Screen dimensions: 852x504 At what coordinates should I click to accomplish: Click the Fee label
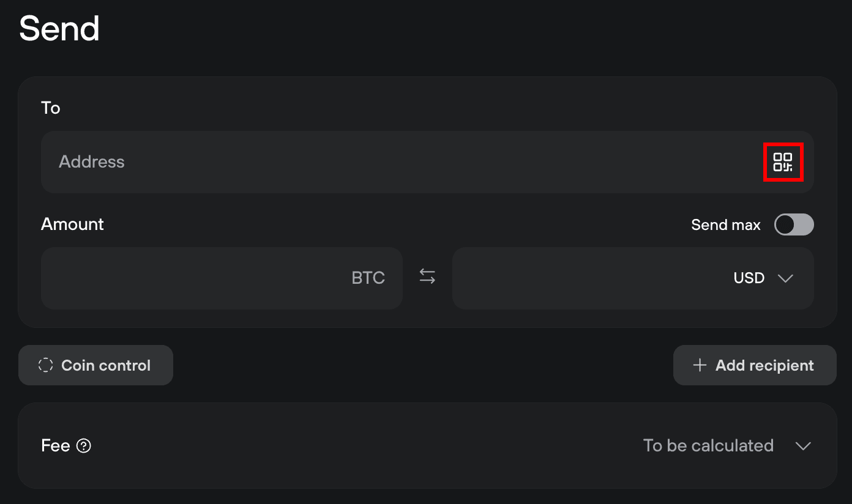point(55,445)
